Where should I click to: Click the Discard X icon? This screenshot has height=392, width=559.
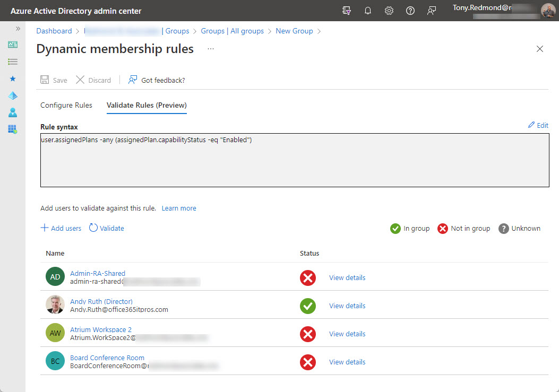tap(80, 80)
